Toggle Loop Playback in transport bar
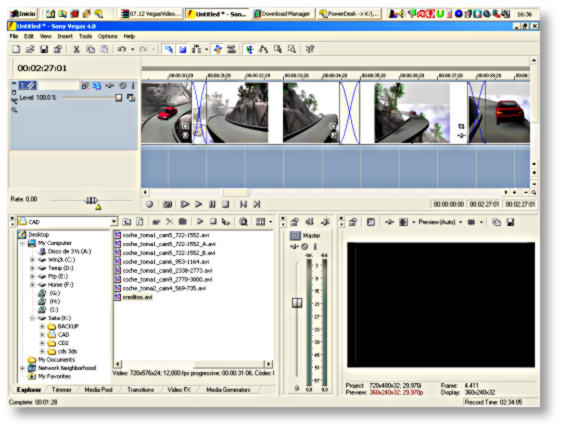This screenshot has height=430, width=563. [x=167, y=204]
